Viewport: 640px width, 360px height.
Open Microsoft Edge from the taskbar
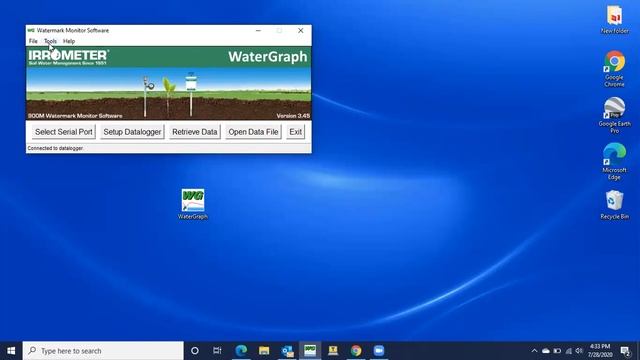point(241,351)
